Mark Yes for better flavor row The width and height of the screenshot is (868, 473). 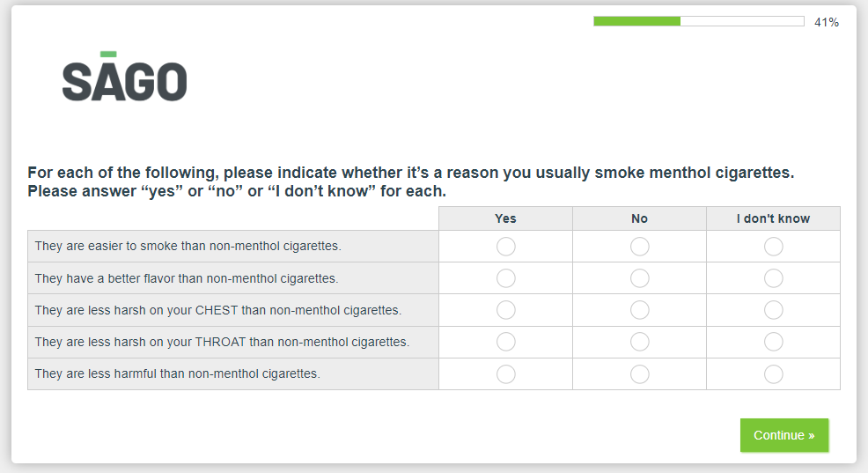pos(505,278)
